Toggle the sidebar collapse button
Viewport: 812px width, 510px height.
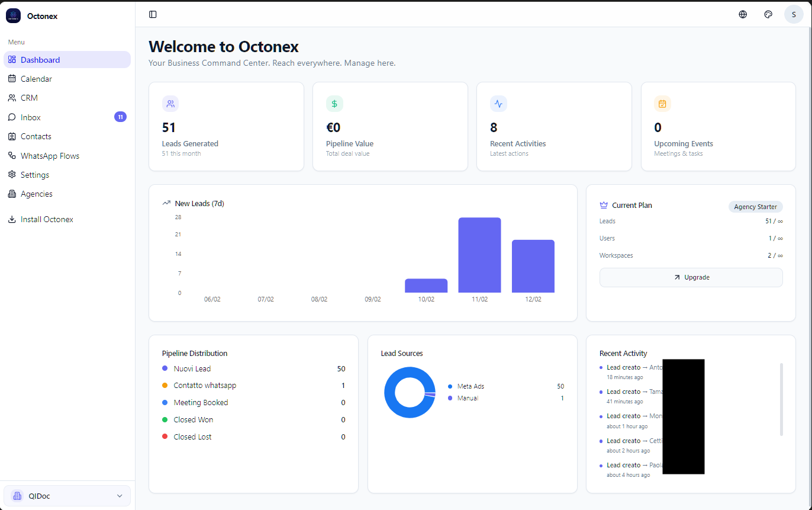point(153,14)
